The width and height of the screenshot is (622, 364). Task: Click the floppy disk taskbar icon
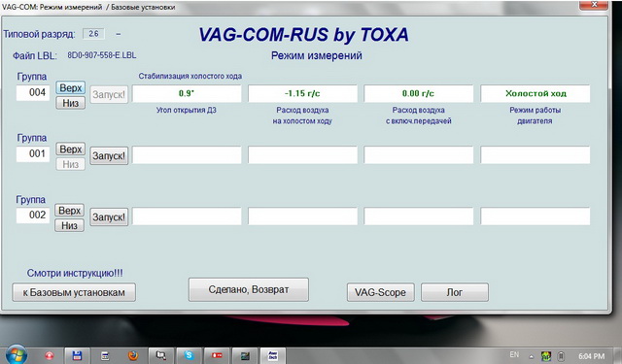pyautogui.click(x=77, y=355)
